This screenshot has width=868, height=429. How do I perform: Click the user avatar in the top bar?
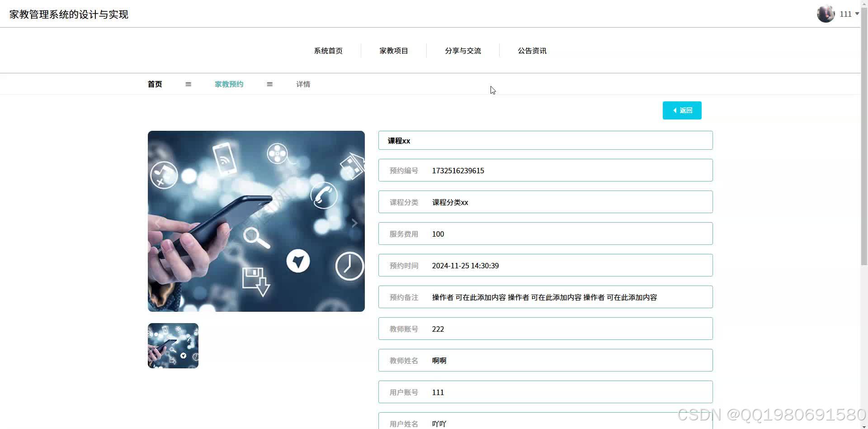click(x=825, y=14)
